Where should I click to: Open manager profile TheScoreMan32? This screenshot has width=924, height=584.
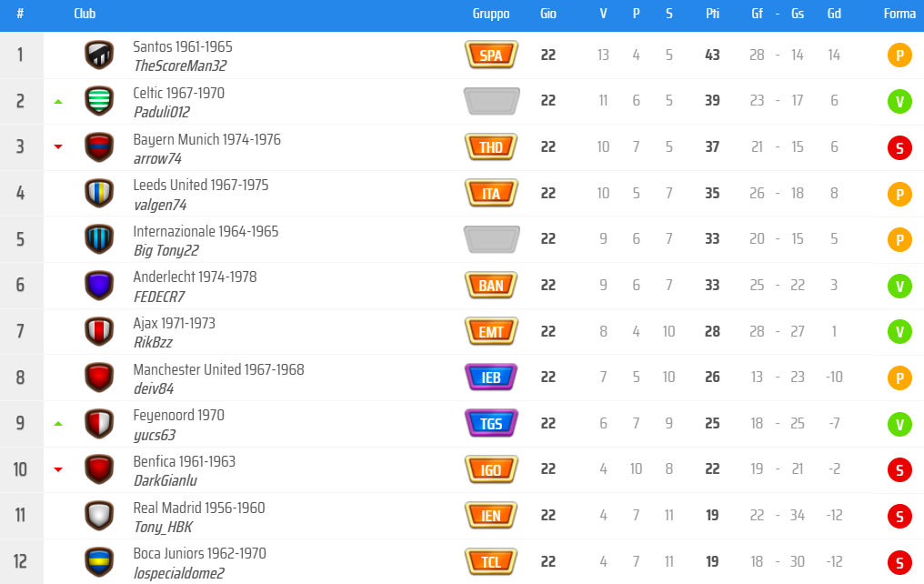point(180,65)
